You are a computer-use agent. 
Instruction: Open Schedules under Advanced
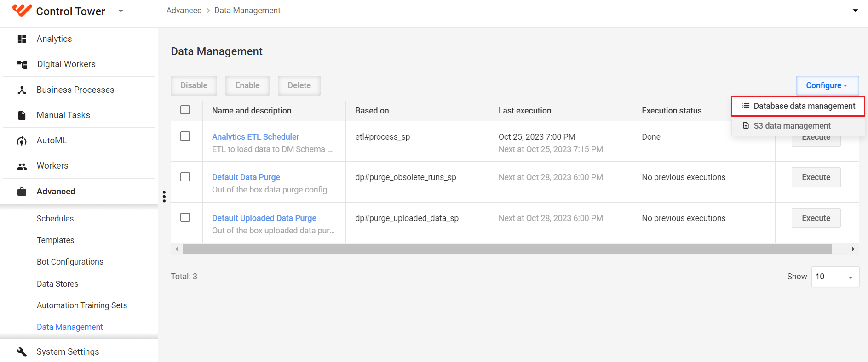point(55,219)
